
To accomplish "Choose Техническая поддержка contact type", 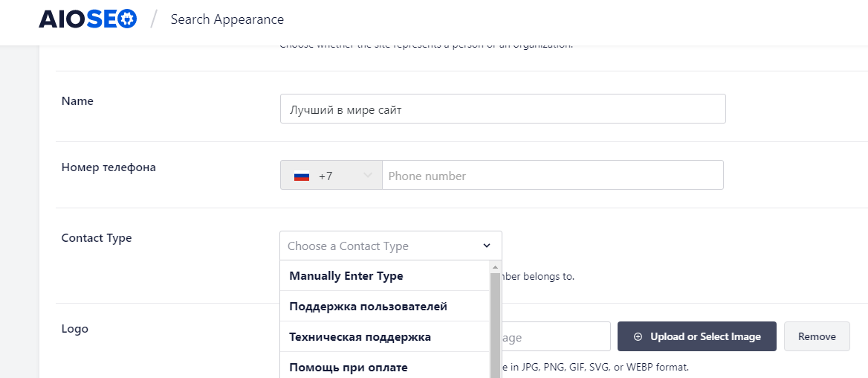I will coord(385,336).
